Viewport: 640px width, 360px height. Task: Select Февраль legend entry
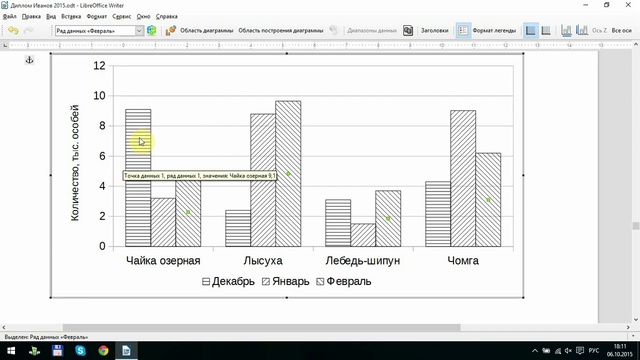344,281
